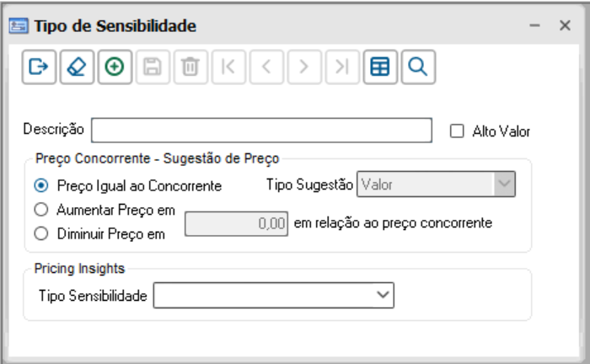Click the trash can delete icon
Image resolution: width=590 pixels, height=364 pixels.
click(x=190, y=68)
